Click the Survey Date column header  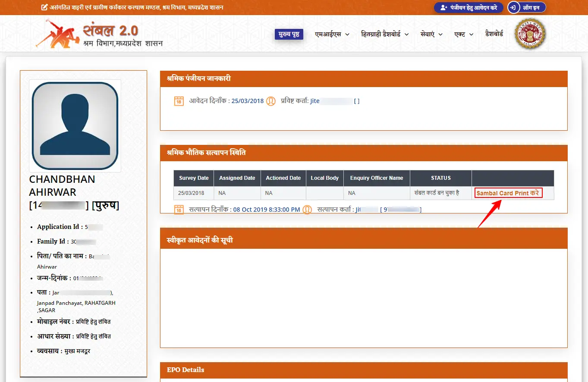point(194,178)
